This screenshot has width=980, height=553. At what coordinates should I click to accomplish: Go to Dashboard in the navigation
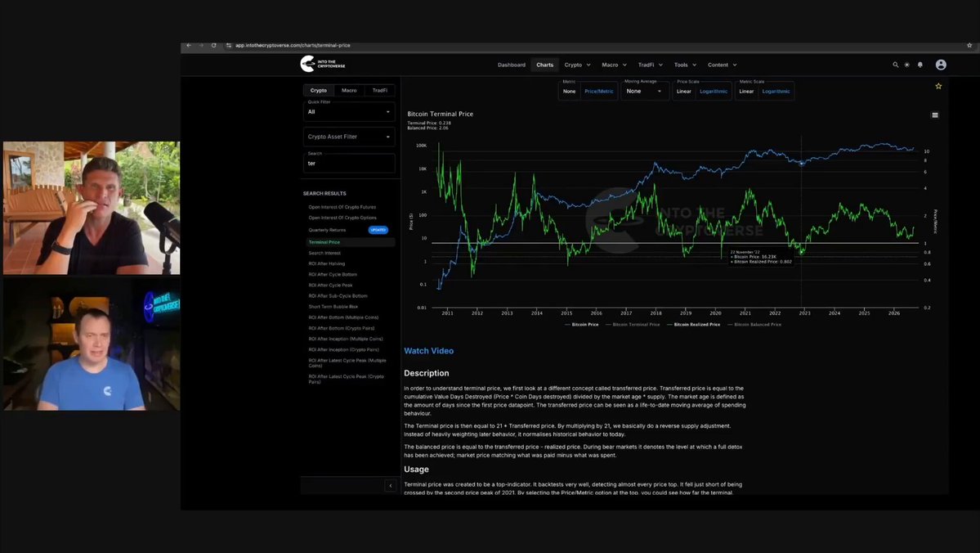[511, 65]
